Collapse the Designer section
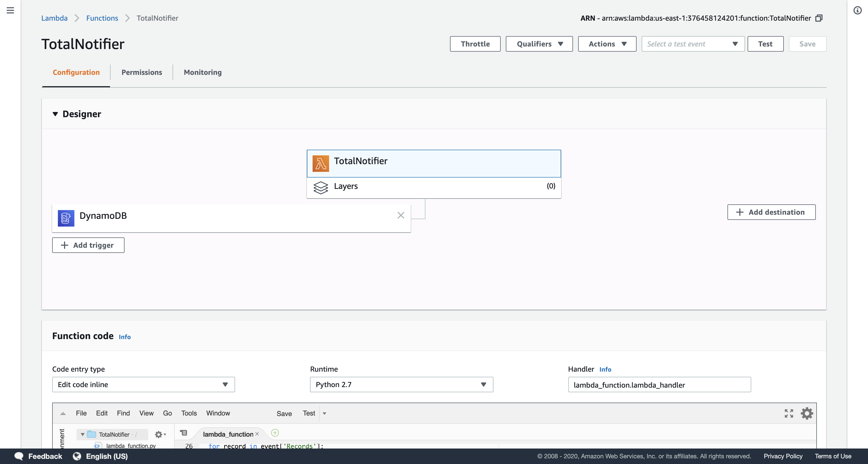Screen dimensions: 868x464 (x=55, y=114)
